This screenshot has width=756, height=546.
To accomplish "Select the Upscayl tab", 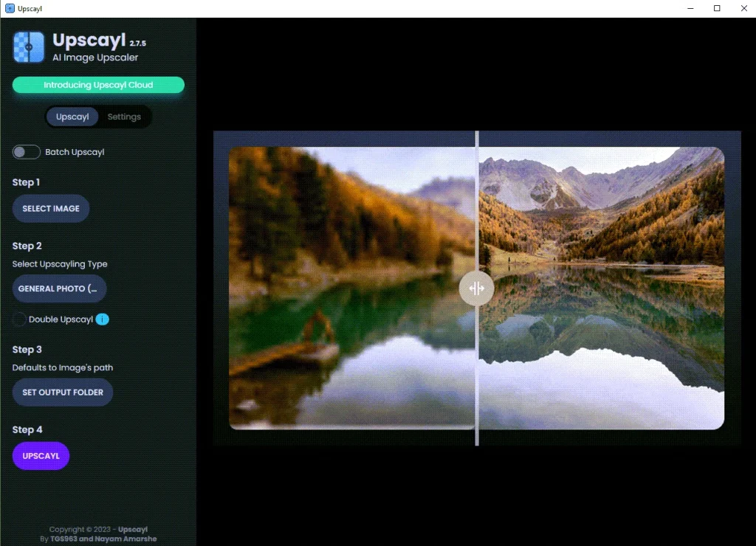I will [72, 117].
